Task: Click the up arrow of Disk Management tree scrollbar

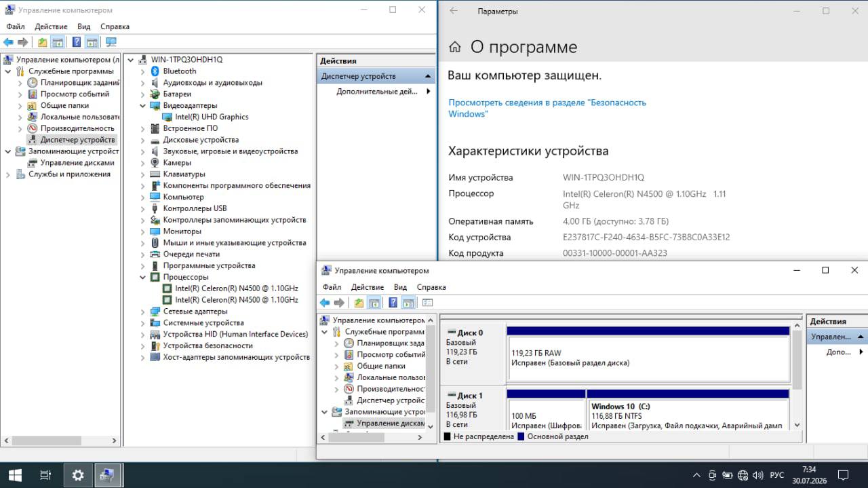Action: click(431, 319)
